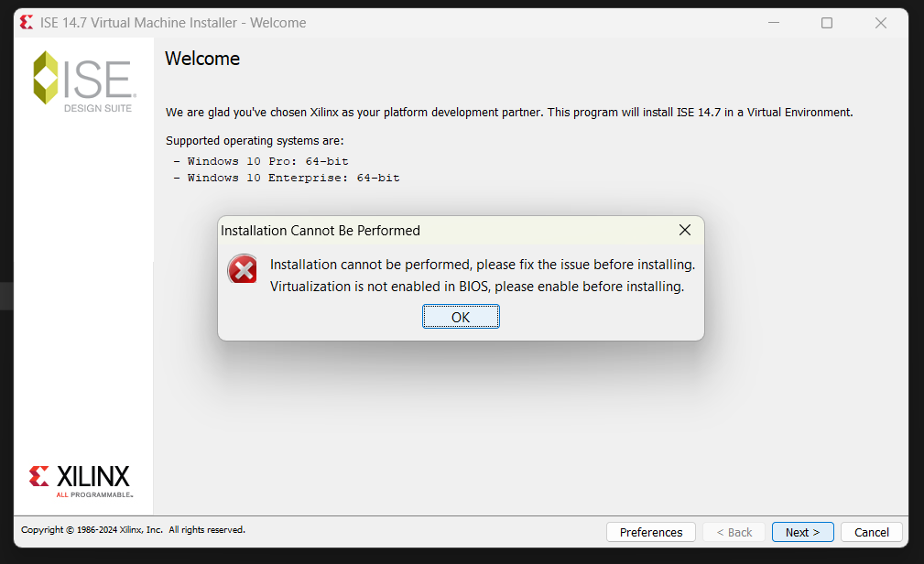Click 'Supported operating systems are:' text
This screenshot has width=924, height=564.
tap(255, 140)
